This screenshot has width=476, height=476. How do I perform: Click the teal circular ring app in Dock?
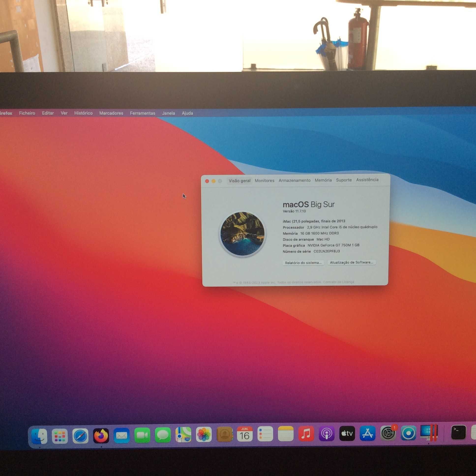[x=408, y=433]
